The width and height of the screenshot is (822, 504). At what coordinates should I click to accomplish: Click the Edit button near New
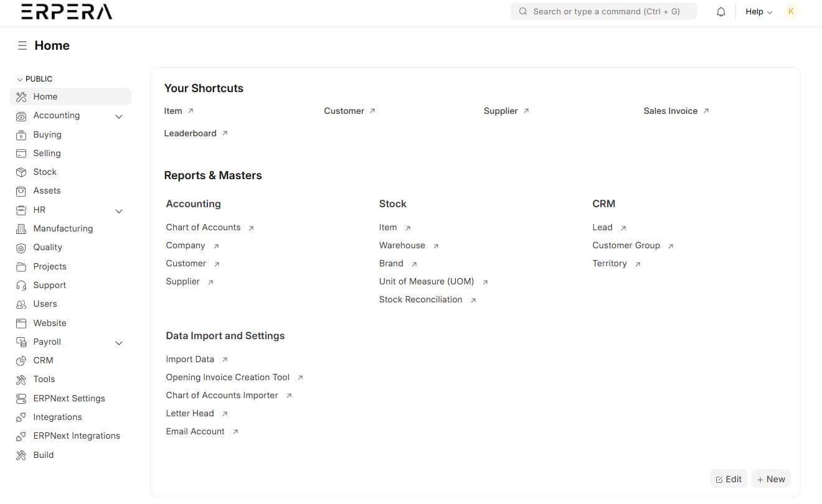tap(729, 478)
